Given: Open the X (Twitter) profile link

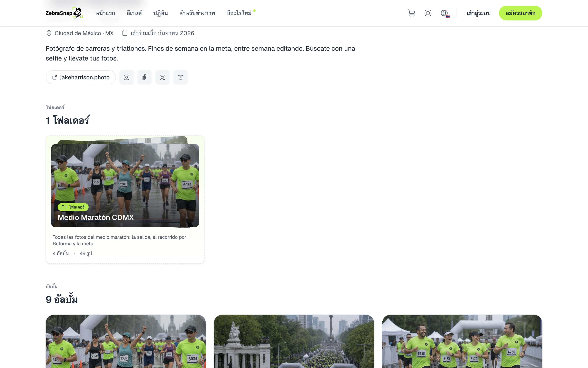Looking at the screenshot, I should pyautogui.click(x=163, y=77).
